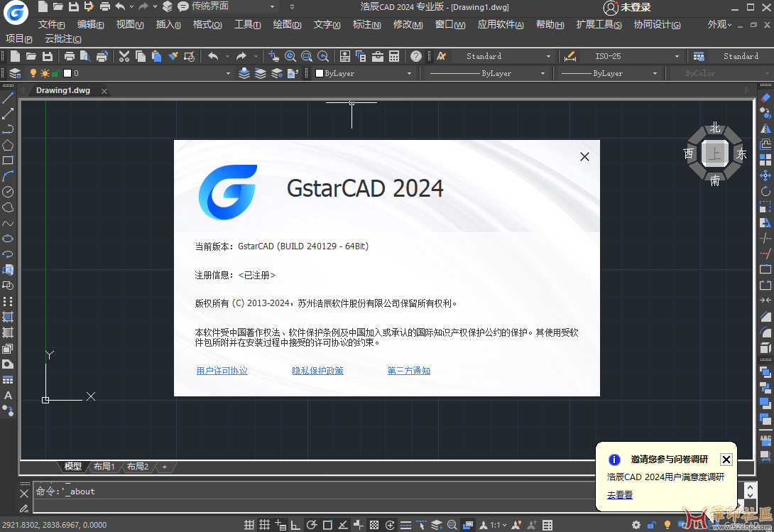Open the ByLayer lineweight dropdown

click(655, 73)
